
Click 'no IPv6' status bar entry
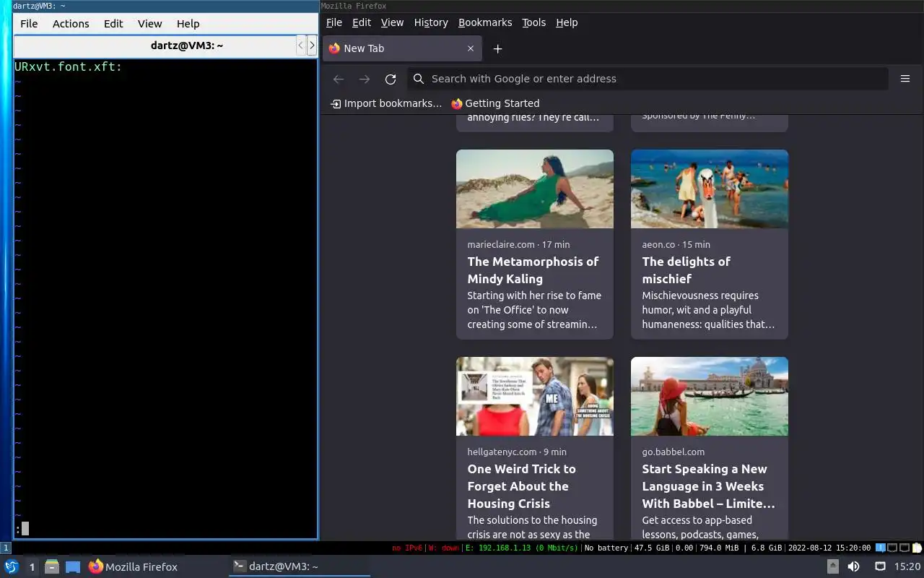pos(406,548)
